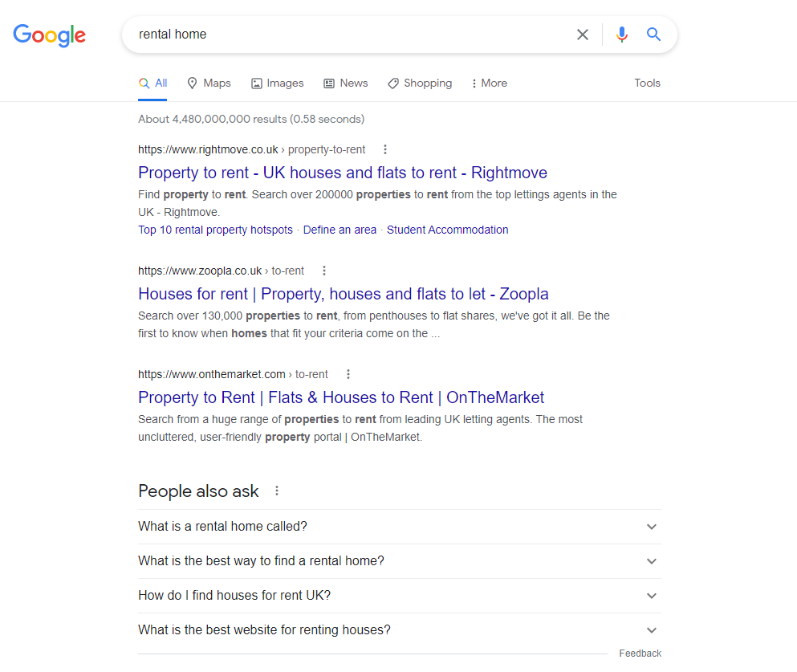Clear the search field using the X icon
The width and height of the screenshot is (797, 672).
click(x=584, y=35)
